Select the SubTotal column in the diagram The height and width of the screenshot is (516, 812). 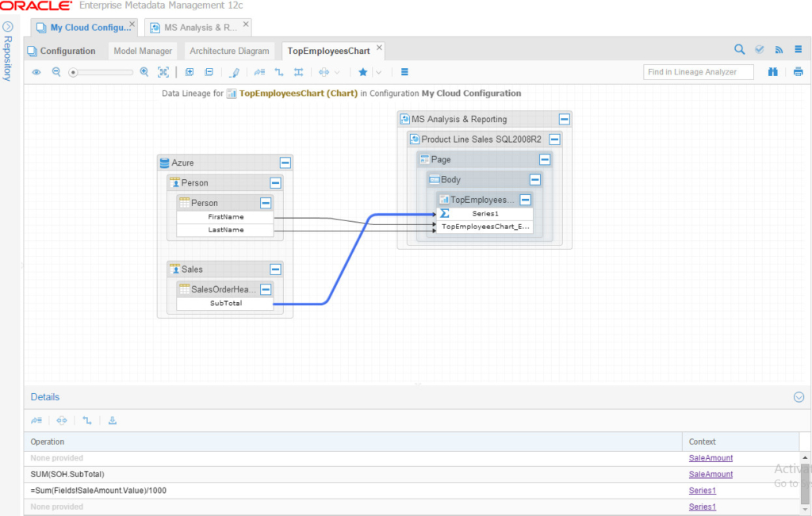coord(225,304)
